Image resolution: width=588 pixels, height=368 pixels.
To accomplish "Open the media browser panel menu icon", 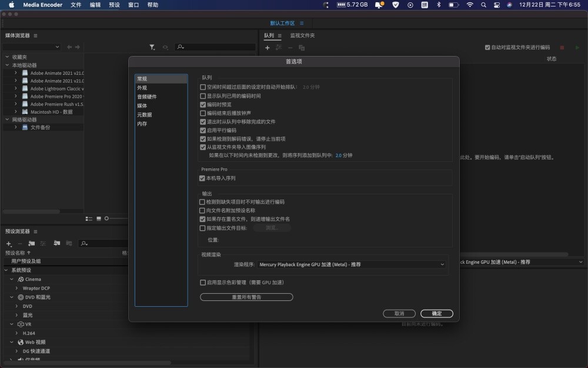I will tap(36, 36).
